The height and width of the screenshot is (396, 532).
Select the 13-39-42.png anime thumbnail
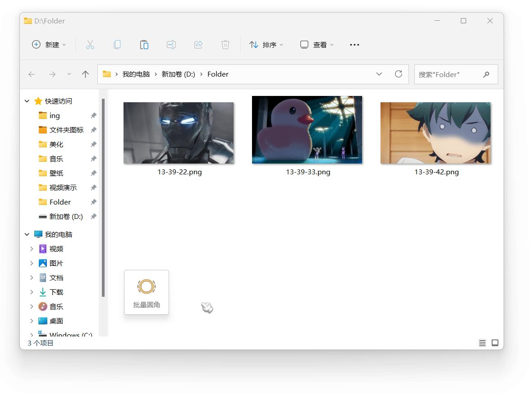436,133
